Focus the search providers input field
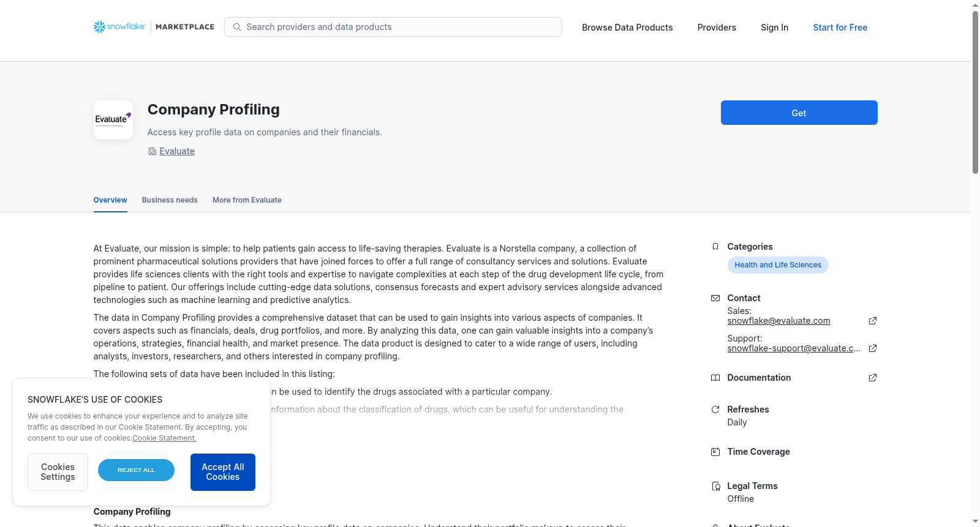980x527 pixels. coord(393,27)
